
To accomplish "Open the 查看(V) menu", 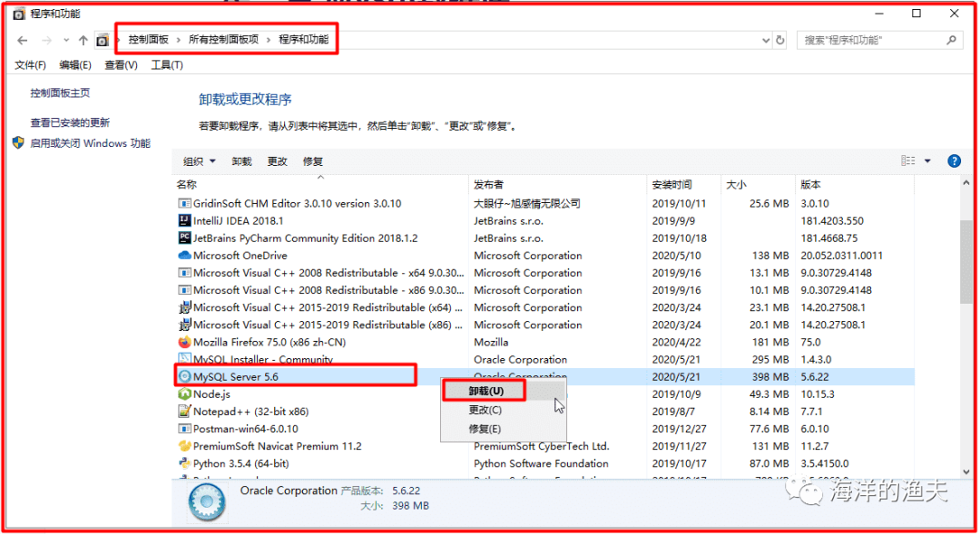I will point(121,65).
